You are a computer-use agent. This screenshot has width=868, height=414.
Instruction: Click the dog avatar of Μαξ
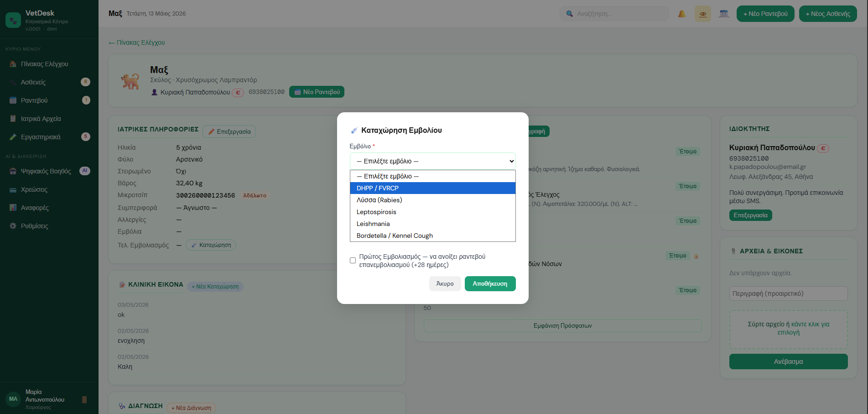tap(130, 81)
